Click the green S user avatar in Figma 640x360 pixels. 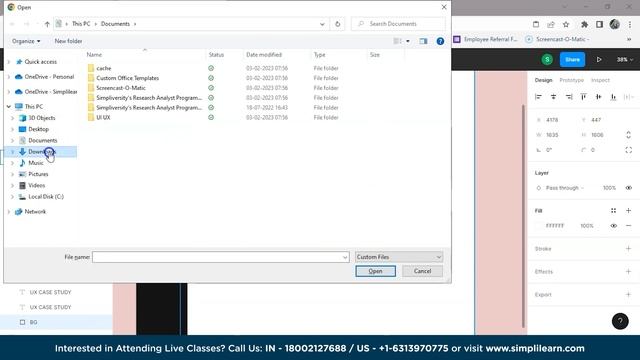point(547,60)
